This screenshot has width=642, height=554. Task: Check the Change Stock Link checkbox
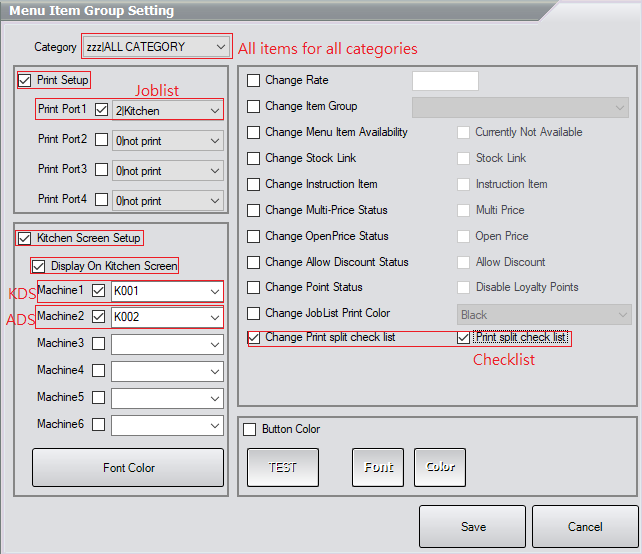point(253,158)
